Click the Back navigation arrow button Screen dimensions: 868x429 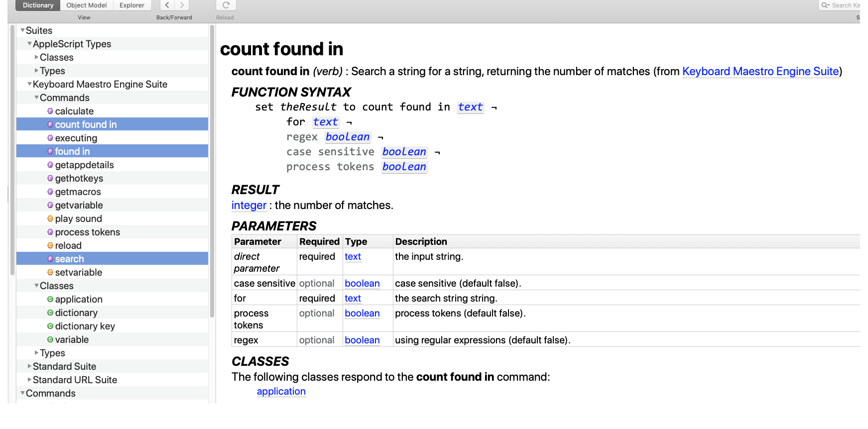[x=167, y=5]
